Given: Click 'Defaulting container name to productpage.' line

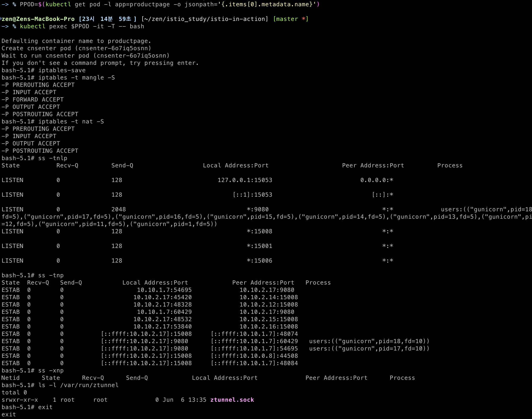Looking at the screenshot, I should tap(76, 41).
